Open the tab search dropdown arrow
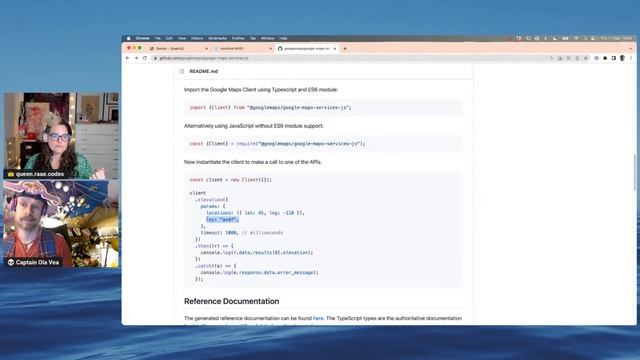This screenshot has height=360, width=640. tap(631, 49)
